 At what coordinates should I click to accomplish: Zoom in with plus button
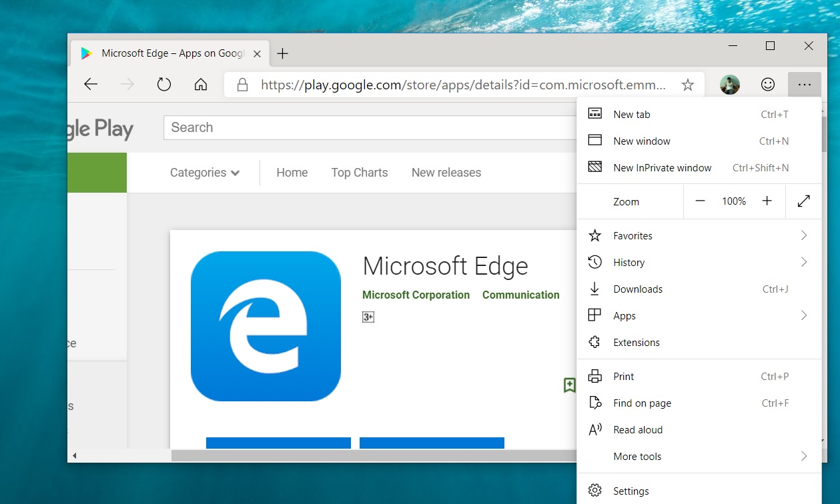(x=767, y=201)
